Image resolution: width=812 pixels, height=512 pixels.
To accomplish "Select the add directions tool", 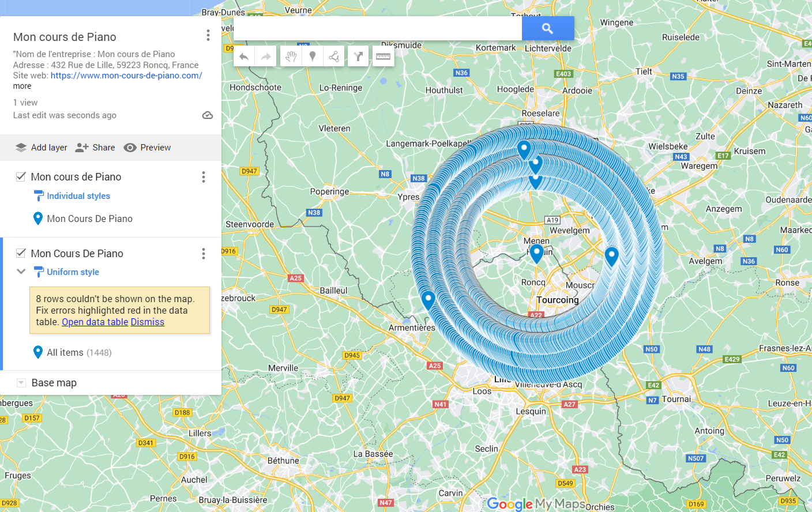I will point(358,57).
